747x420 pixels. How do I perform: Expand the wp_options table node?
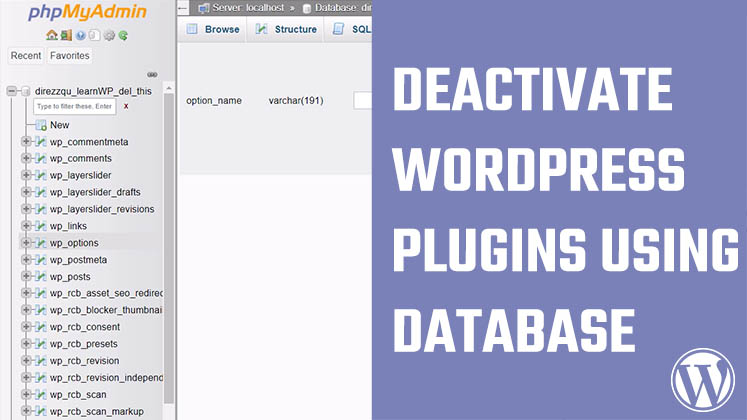(x=26, y=243)
